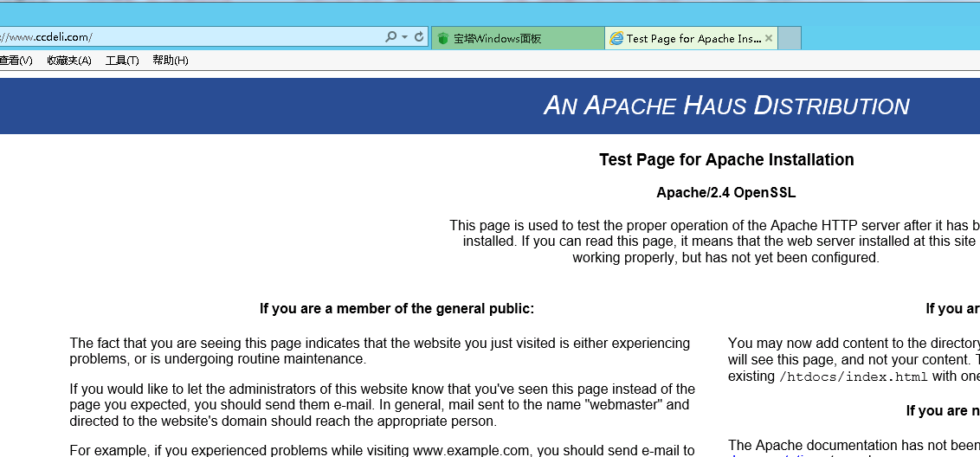The height and width of the screenshot is (457, 980).
Task: Refresh the page with reload icon
Action: click(x=419, y=37)
